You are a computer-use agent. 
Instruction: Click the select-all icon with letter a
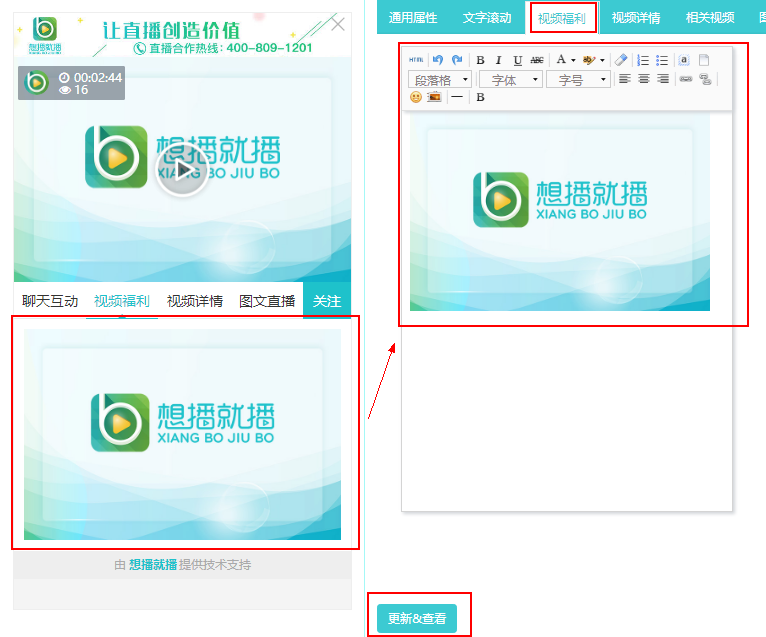coord(684,60)
